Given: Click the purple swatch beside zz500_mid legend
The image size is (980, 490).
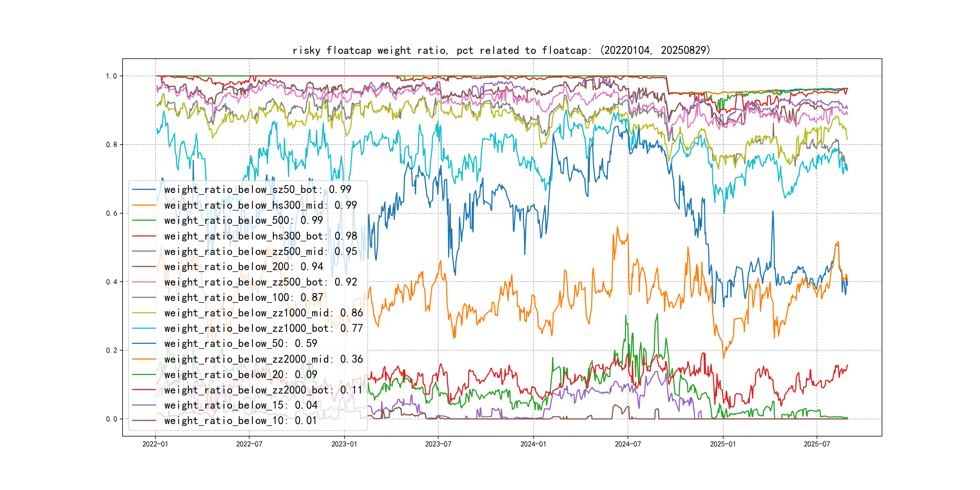Looking at the screenshot, I should coord(144,251).
